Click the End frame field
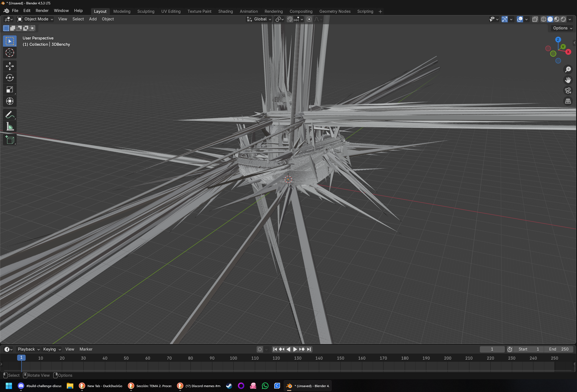 tap(558, 349)
